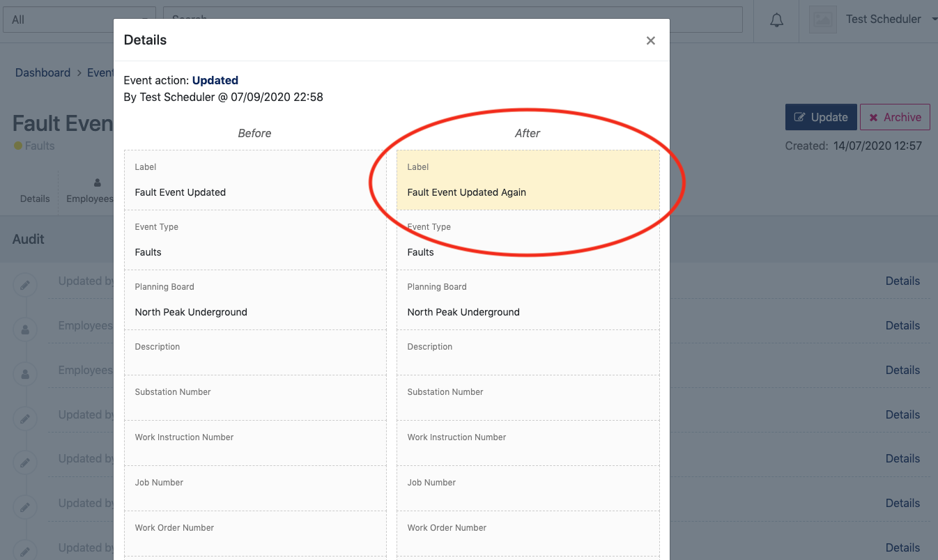Viewport: 938px width, 560px height.
Task: Click 'Updated' event action text
Action: pos(215,80)
